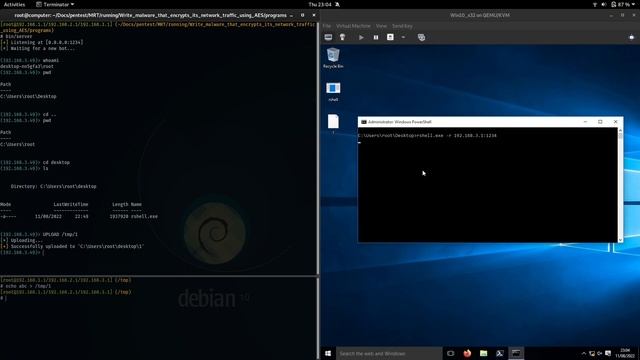
Task: Open File menu in virt-manager window
Action: [327, 26]
